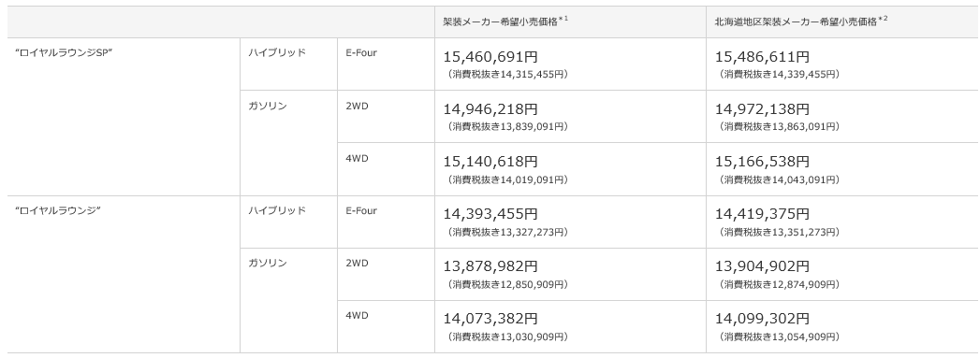This screenshot has height=358, width=980.
Task: Click the Hokkaido price 15,486,611円
Action: click(x=762, y=57)
